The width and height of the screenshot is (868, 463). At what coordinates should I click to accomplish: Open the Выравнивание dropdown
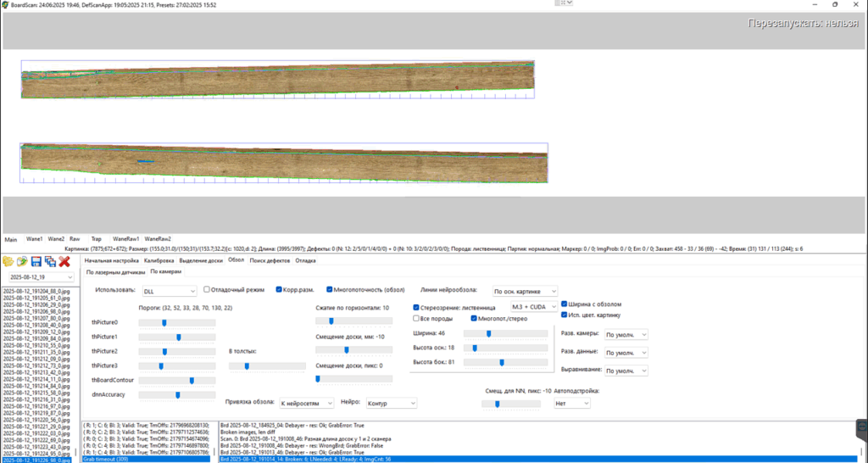coord(626,370)
